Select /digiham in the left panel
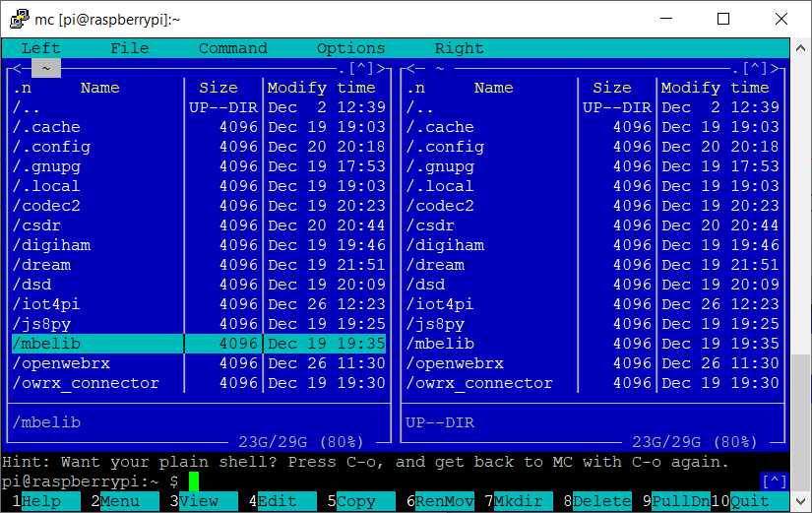 click(x=199, y=245)
